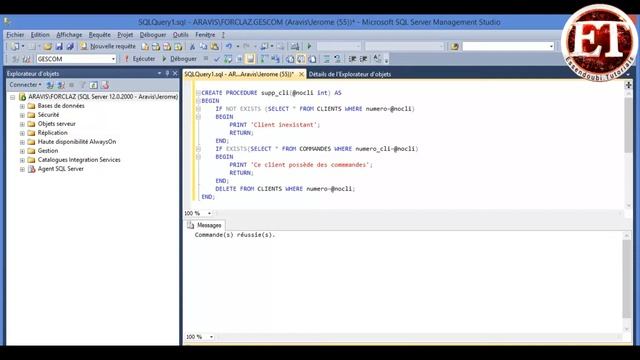Click the Open File folder icon
The width and height of the screenshot is (640, 360).
click(47, 47)
